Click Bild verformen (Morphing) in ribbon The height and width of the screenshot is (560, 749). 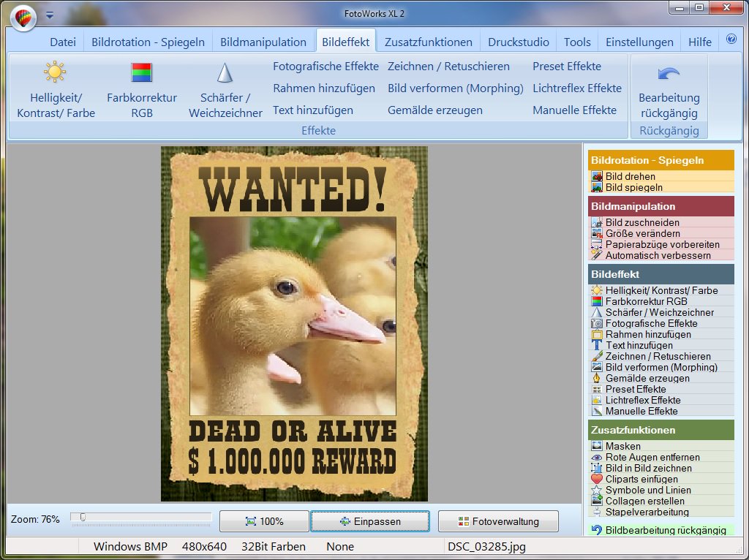[x=456, y=88]
